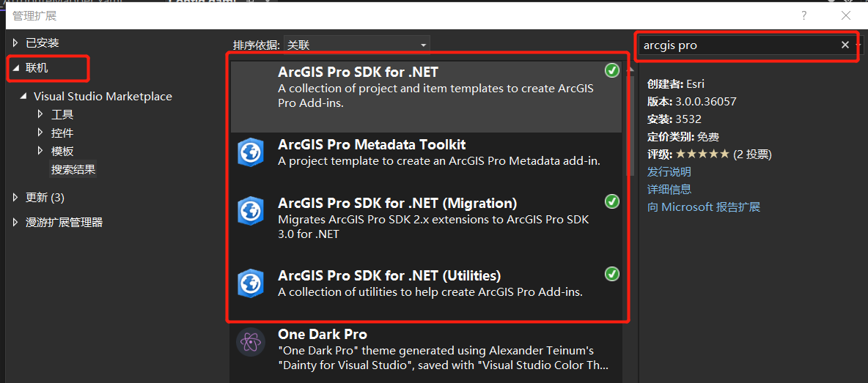Select ArcGIS Pro SDK for .NET entry
The height and width of the screenshot is (383, 868).
pyautogui.click(x=426, y=96)
